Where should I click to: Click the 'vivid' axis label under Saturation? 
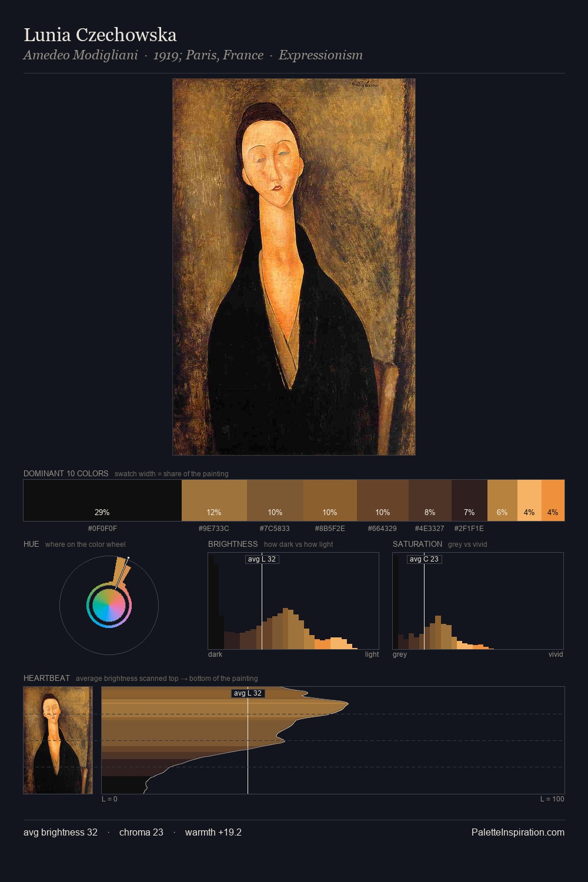(x=556, y=654)
